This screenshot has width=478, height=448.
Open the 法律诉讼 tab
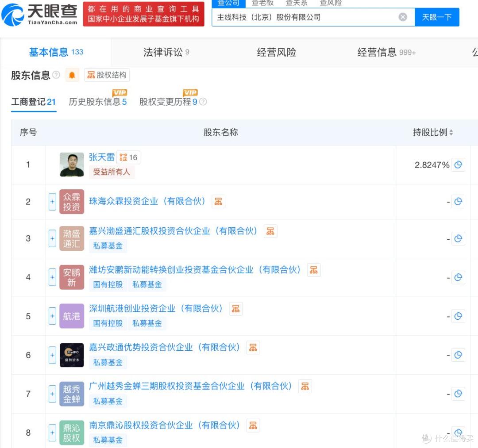pos(166,52)
